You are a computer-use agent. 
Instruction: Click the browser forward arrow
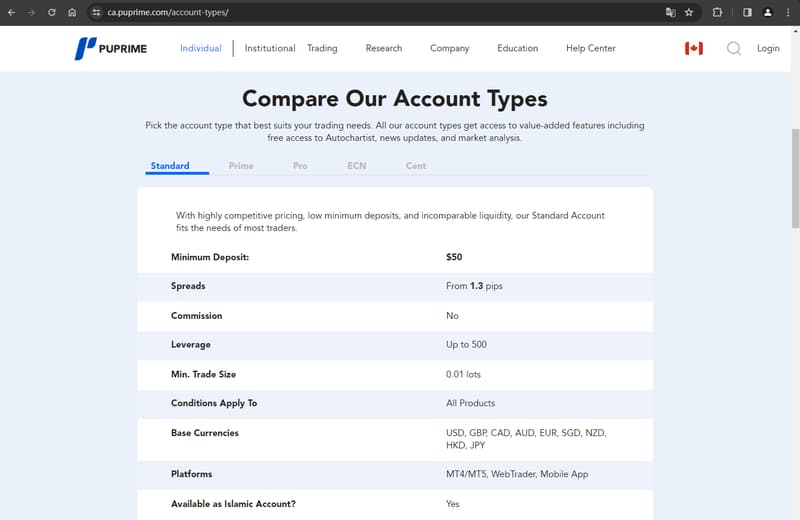point(31,12)
